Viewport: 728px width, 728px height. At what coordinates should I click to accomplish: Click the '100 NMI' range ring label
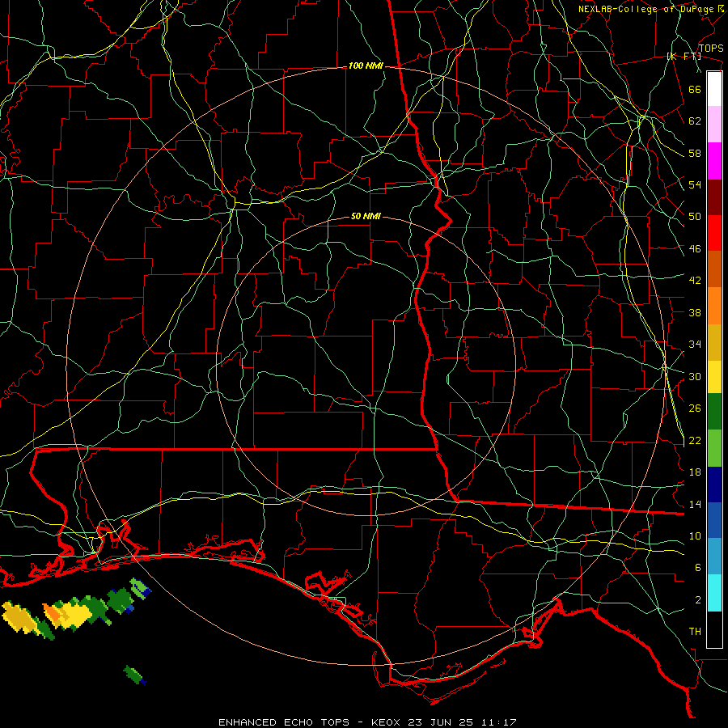pyautogui.click(x=366, y=66)
